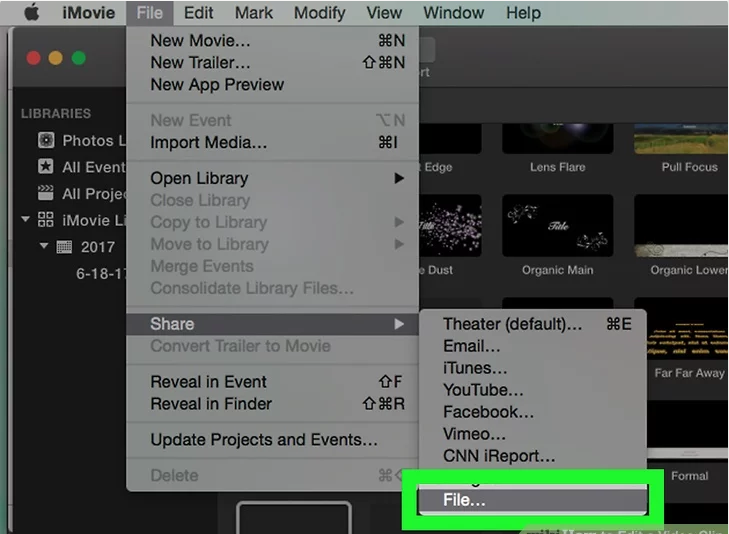Open the Edit menu
Screen dimensions: 729x534
point(199,13)
